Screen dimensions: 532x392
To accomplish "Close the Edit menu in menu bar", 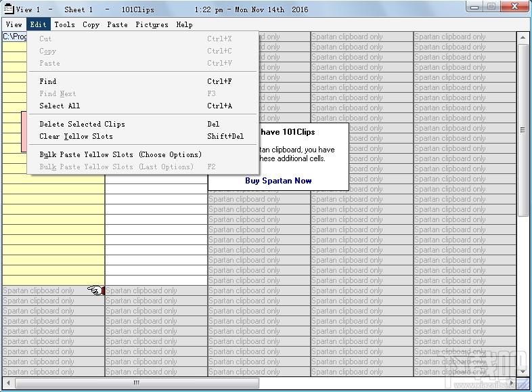I will 38,24.
